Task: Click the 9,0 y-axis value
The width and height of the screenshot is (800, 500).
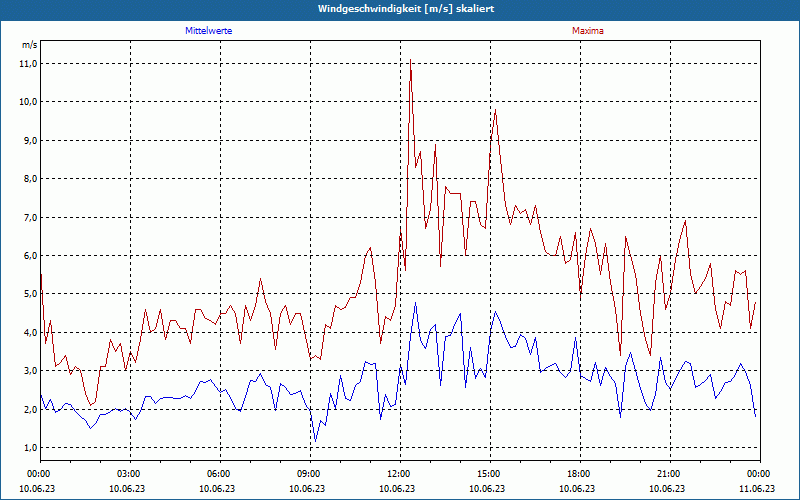Action: point(30,140)
